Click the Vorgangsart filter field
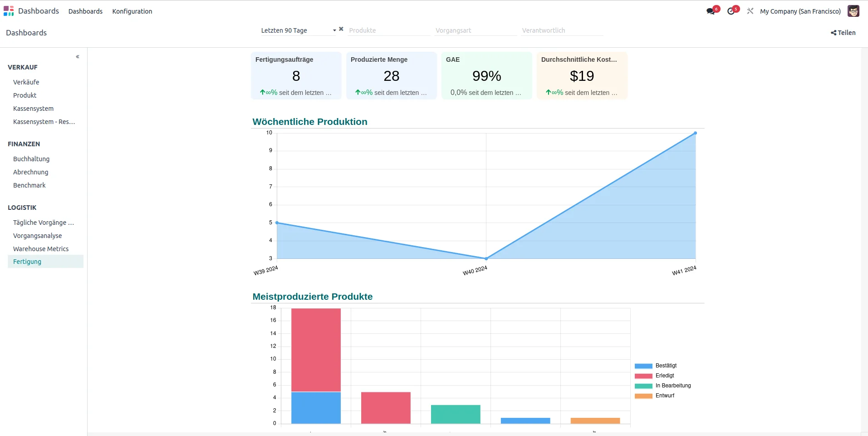The width and height of the screenshot is (868, 436). (476, 30)
